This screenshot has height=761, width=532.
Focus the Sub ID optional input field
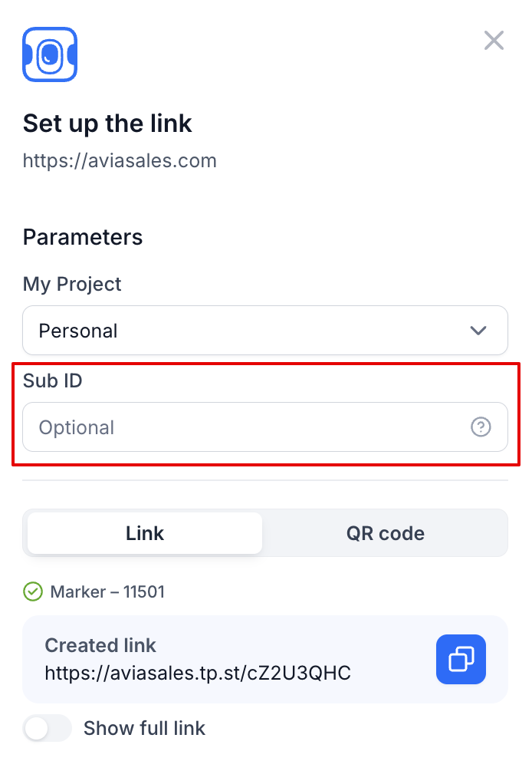(265, 427)
